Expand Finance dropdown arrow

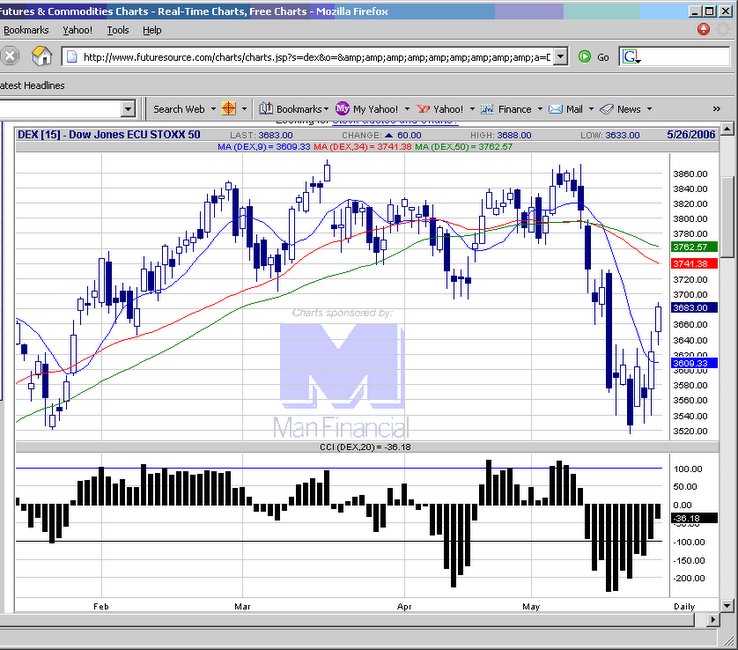point(540,109)
